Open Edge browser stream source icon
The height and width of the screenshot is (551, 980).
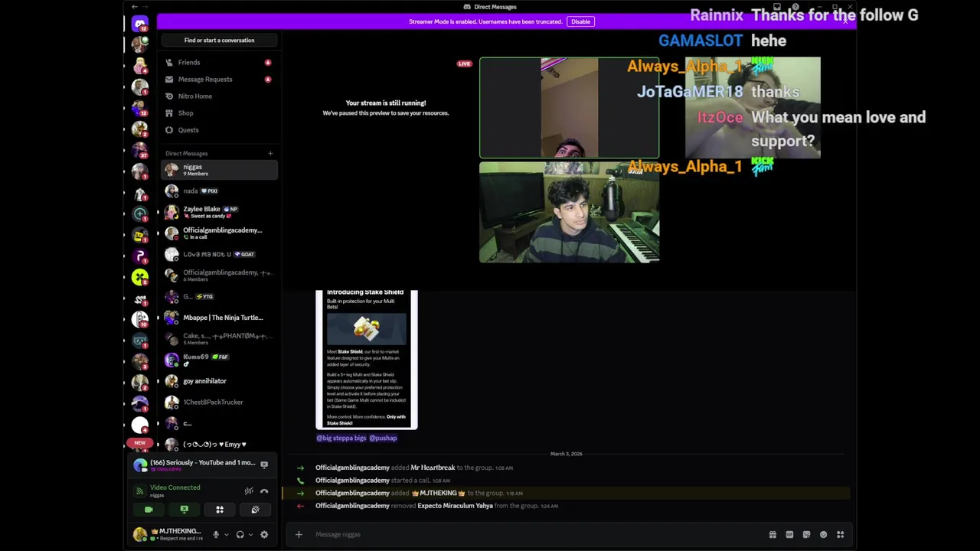pos(140,465)
